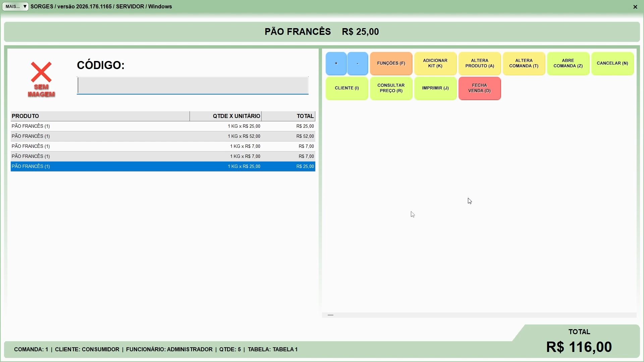Select ALTERA COMANDA (T) button
The height and width of the screenshot is (362, 644).
click(524, 63)
